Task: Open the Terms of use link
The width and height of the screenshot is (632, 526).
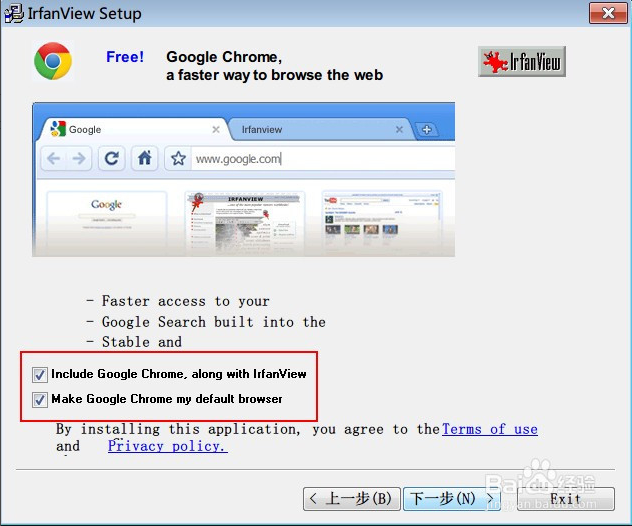Action: [490, 429]
